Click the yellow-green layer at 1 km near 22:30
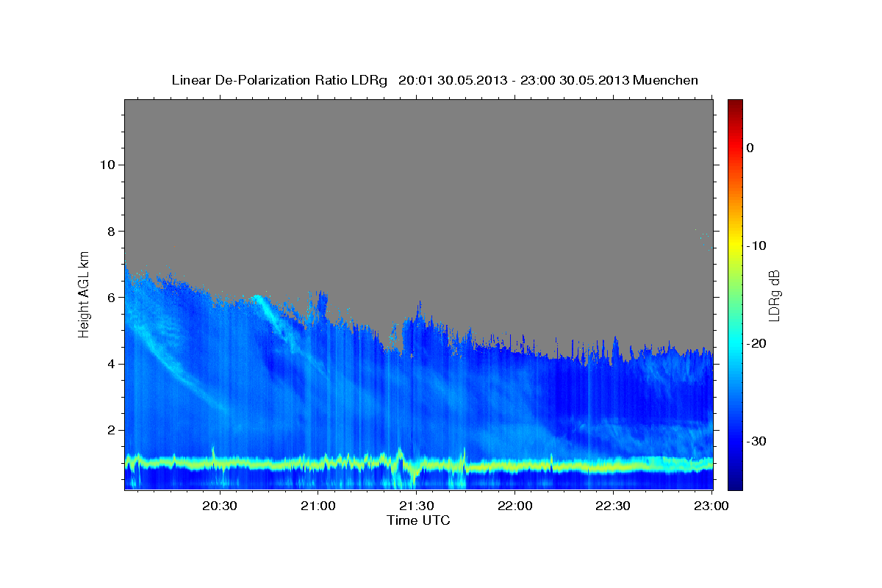Image resolution: width=882 pixels, height=588 pixels. pos(614,467)
